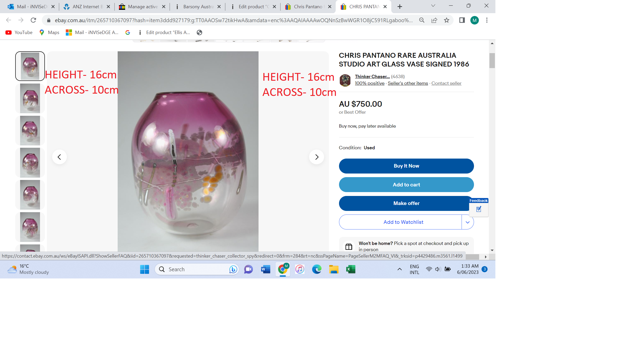Viewport: 644px width, 362px height.
Task: Switch to the Manage active tab
Action: pos(142,7)
